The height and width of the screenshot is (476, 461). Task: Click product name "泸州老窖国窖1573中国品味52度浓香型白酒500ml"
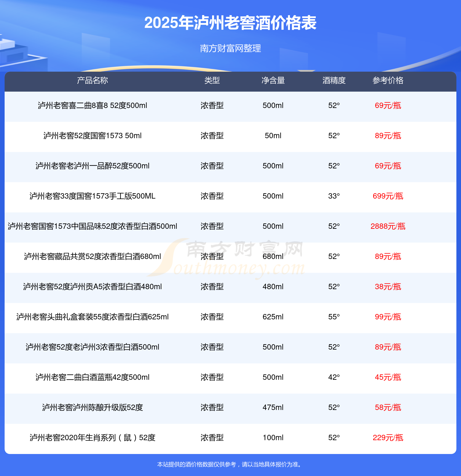[x=92, y=226]
